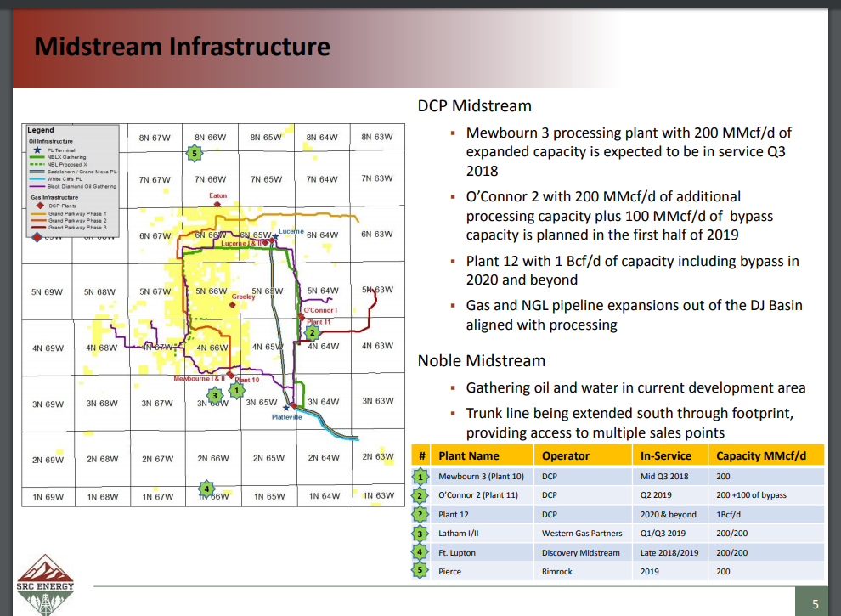Click badge 3 in Latham I/II row

[x=420, y=534]
